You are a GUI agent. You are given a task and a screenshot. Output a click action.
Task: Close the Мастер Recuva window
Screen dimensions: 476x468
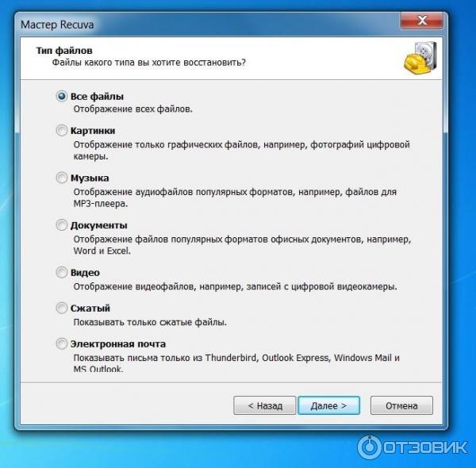point(422,21)
